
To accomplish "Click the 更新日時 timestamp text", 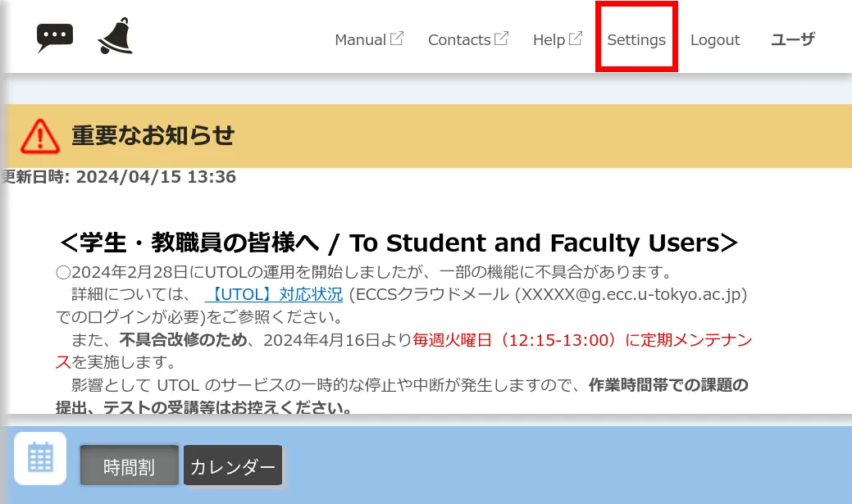I will (117, 176).
